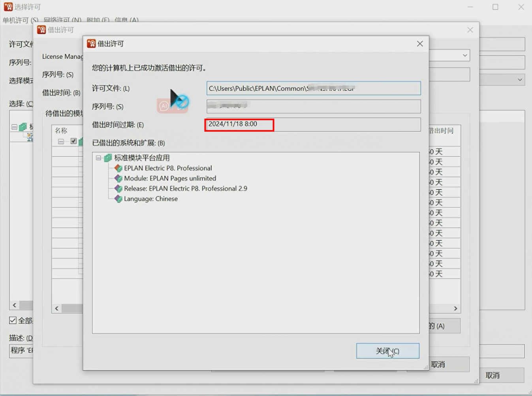
Task: Click left scroll arrow in middle dialog module list
Action: [57, 308]
